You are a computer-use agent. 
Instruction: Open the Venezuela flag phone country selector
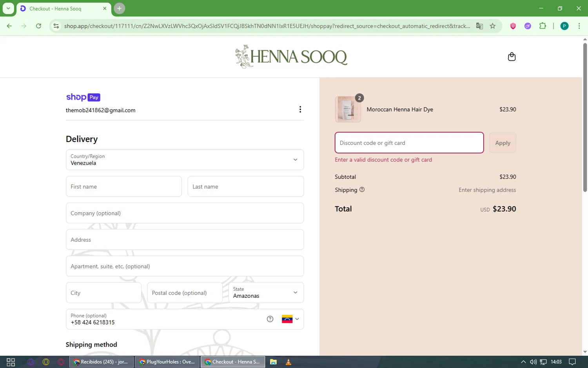pyautogui.click(x=290, y=319)
